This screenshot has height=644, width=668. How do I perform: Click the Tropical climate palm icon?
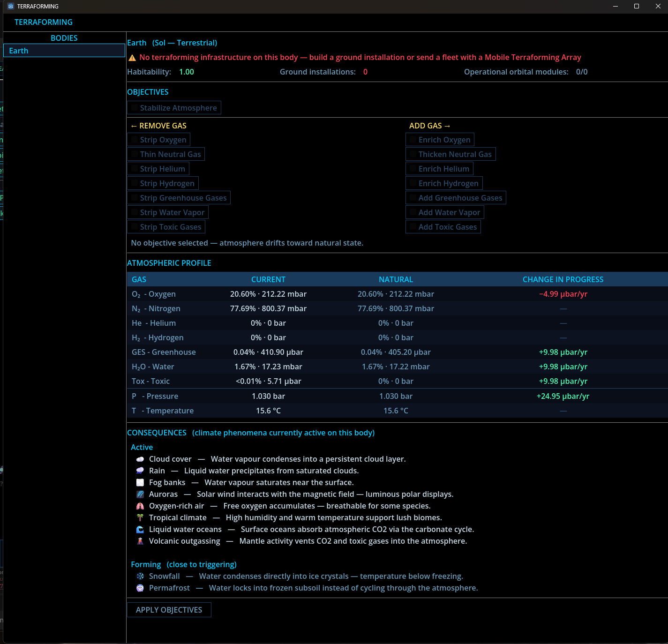[x=140, y=518]
